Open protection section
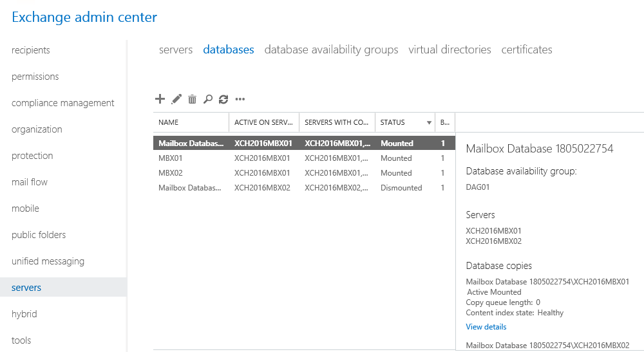Viewport: 644px width, 352px height. [32, 156]
